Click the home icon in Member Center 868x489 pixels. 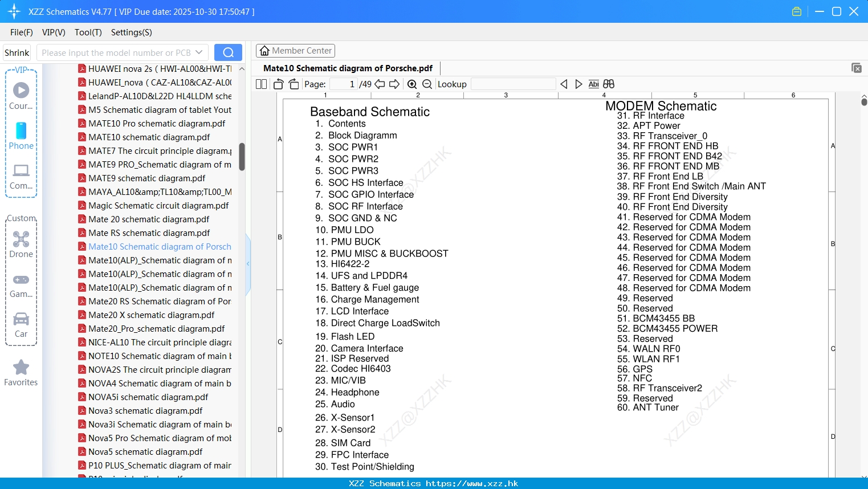264,51
